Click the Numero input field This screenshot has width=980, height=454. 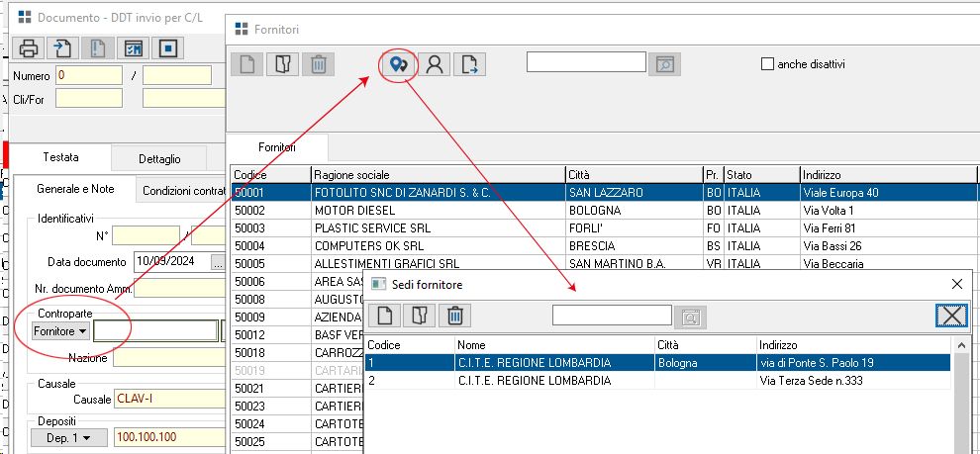(89, 75)
